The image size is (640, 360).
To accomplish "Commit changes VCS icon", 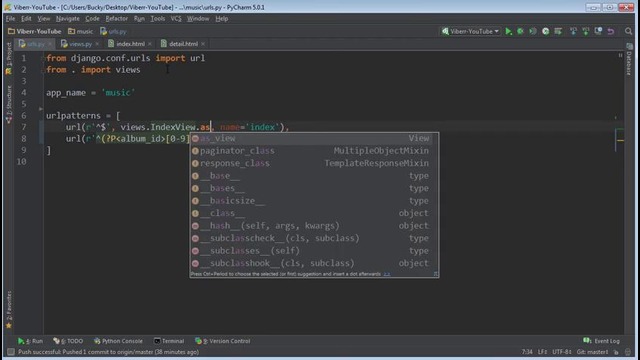I will click(x=586, y=31).
